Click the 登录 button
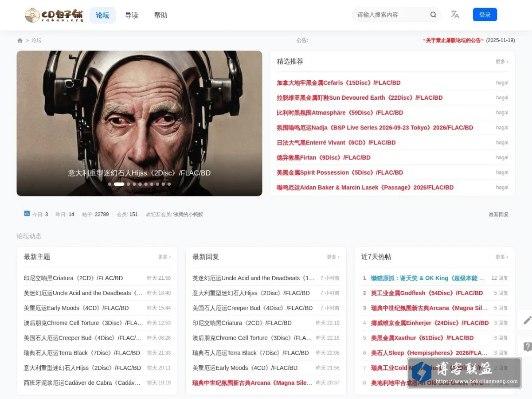This screenshot has width=532, height=399. (x=485, y=15)
